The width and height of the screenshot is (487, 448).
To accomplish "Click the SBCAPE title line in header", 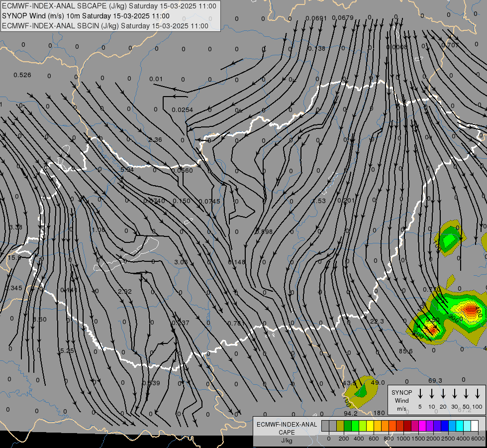I will tap(109, 6).
